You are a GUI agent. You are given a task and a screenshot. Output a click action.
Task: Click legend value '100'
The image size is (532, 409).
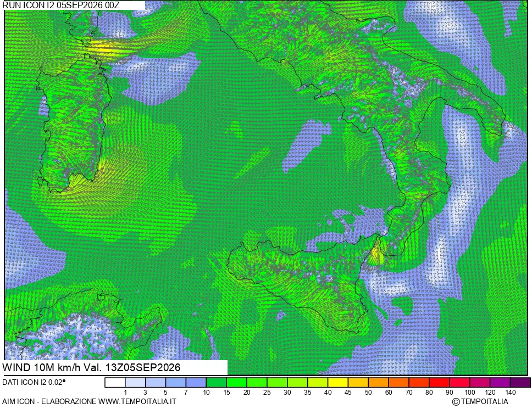coord(469,393)
